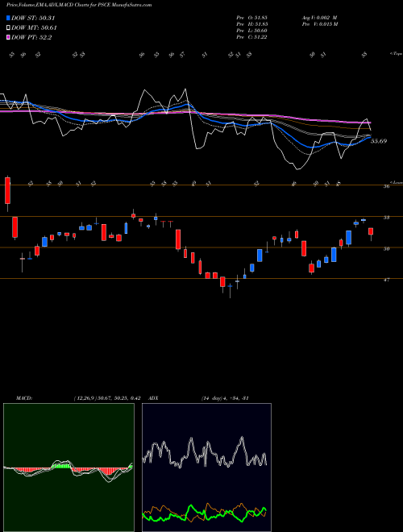Click the 50 price axis label
This screenshot has height=532, width=403.
click(x=386, y=249)
